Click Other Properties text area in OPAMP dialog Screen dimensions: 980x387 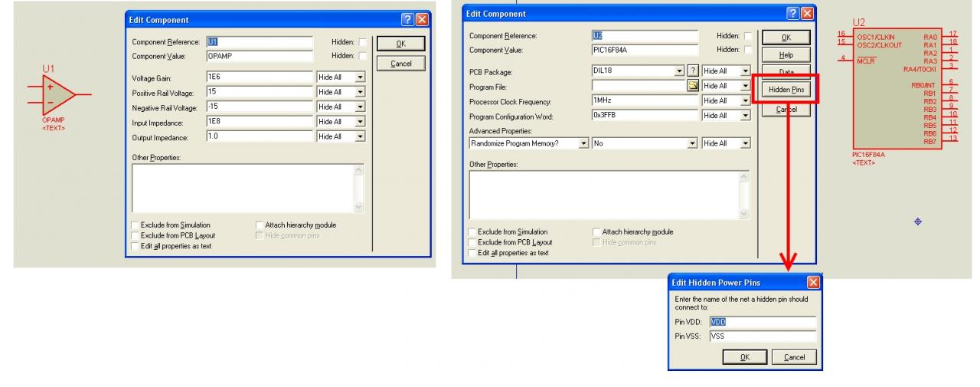point(243,188)
